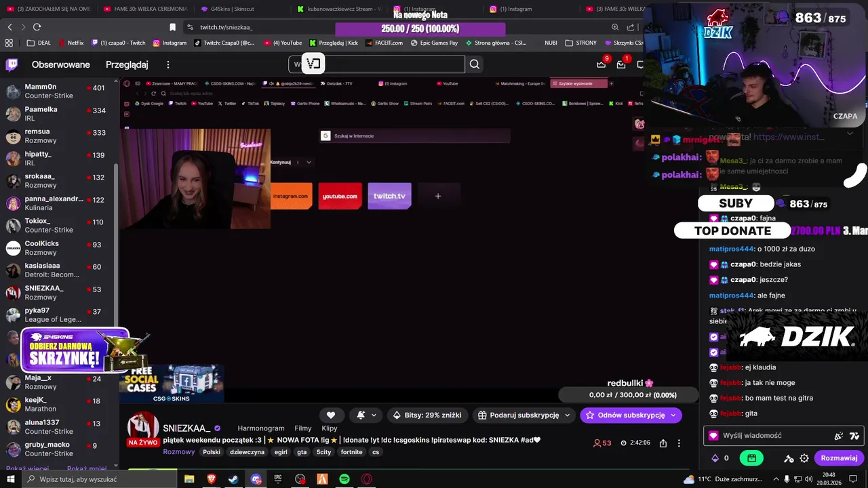The height and width of the screenshot is (488, 868).
Task: Click the Twitch home logo
Action: click(x=12, y=64)
